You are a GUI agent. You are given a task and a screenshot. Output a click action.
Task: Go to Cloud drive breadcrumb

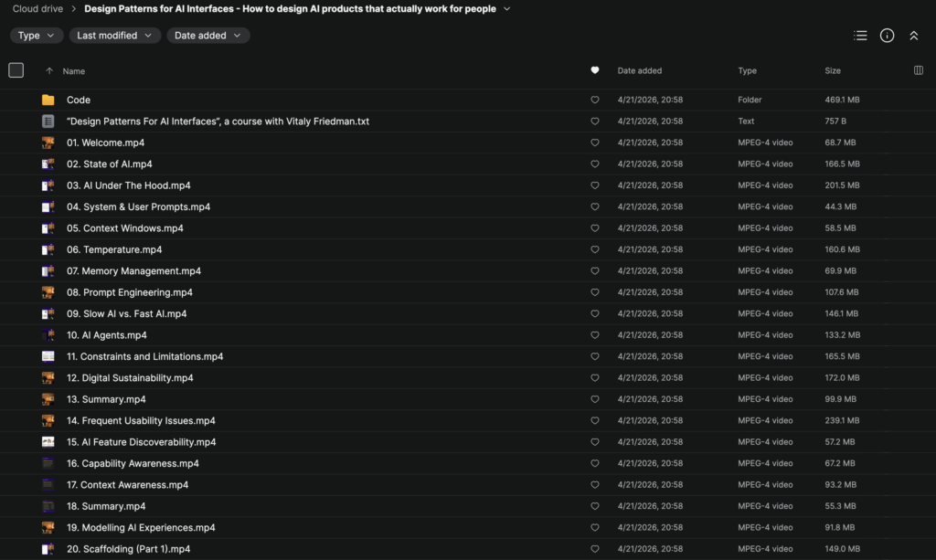tap(37, 9)
